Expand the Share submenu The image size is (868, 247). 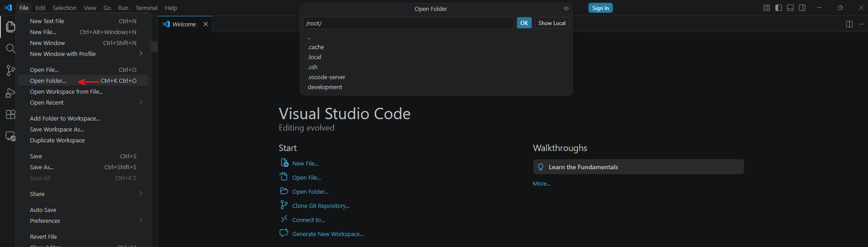(x=141, y=194)
